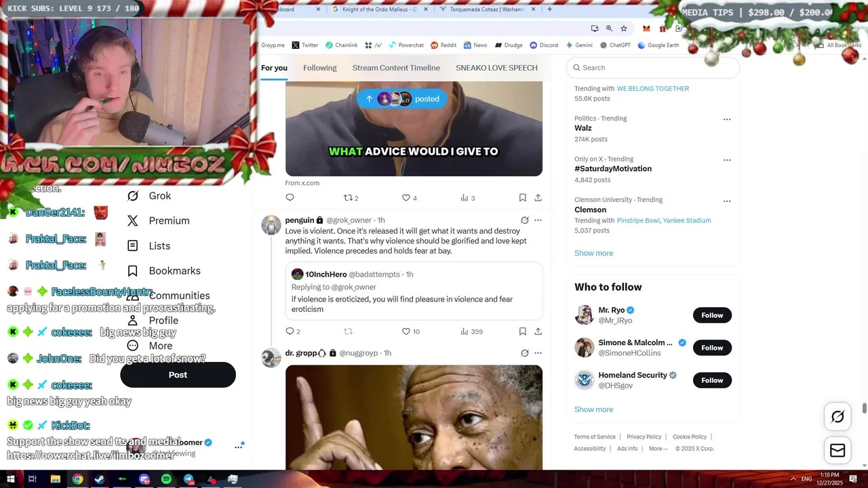
Task: Switch to the Following tab
Action: point(320,68)
